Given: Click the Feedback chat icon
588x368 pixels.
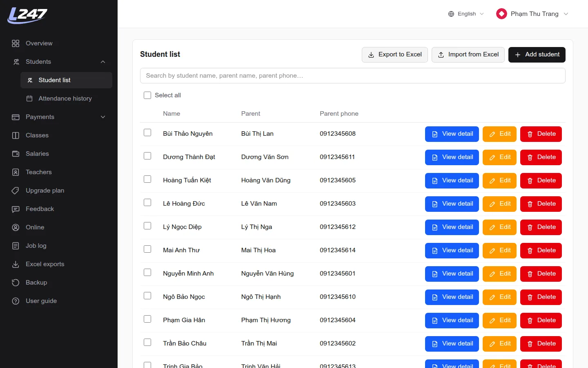Looking at the screenshot, I should [x=16, y=209].
